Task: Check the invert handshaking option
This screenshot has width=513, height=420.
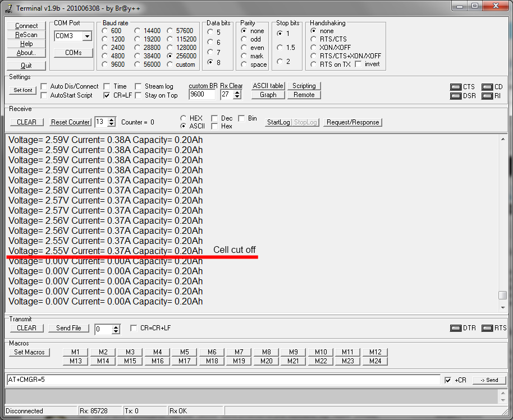Action: (358, 64)
